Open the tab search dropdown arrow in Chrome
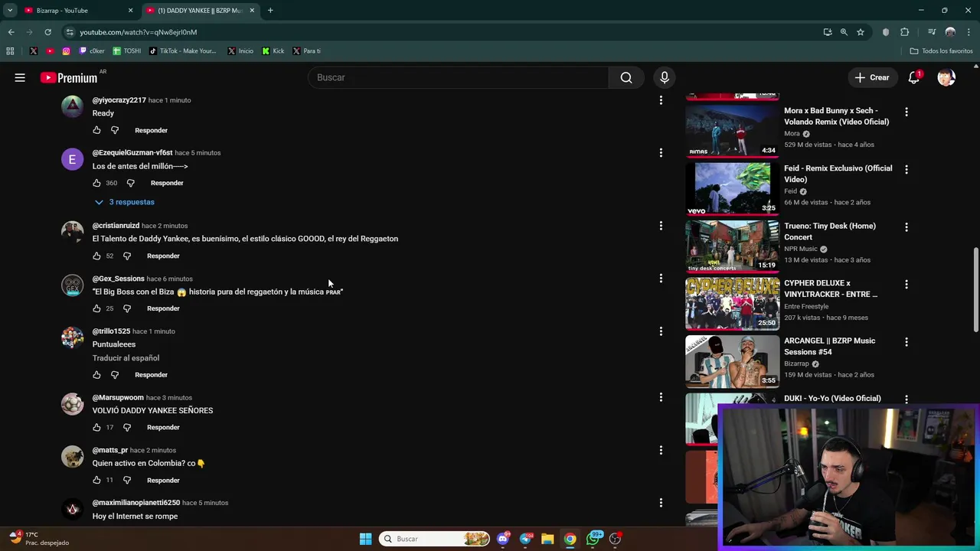The width and height of the screenshot is (980, 551). coord(10,11)
